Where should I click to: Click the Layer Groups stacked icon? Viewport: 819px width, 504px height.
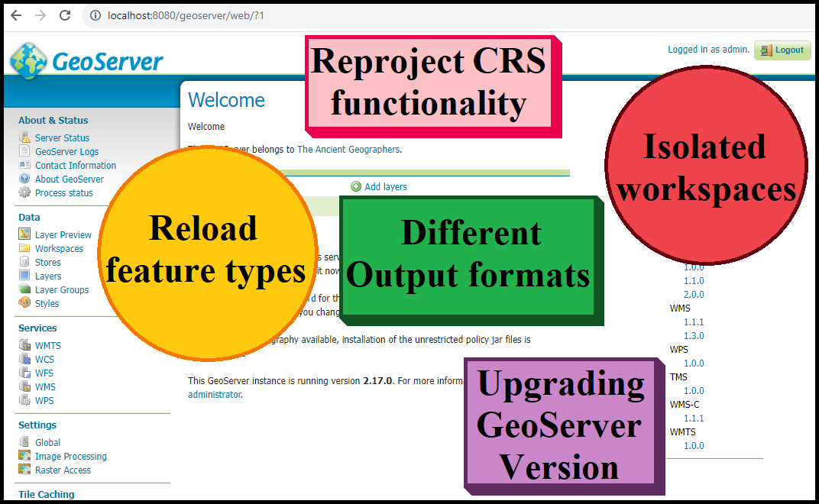24,289
